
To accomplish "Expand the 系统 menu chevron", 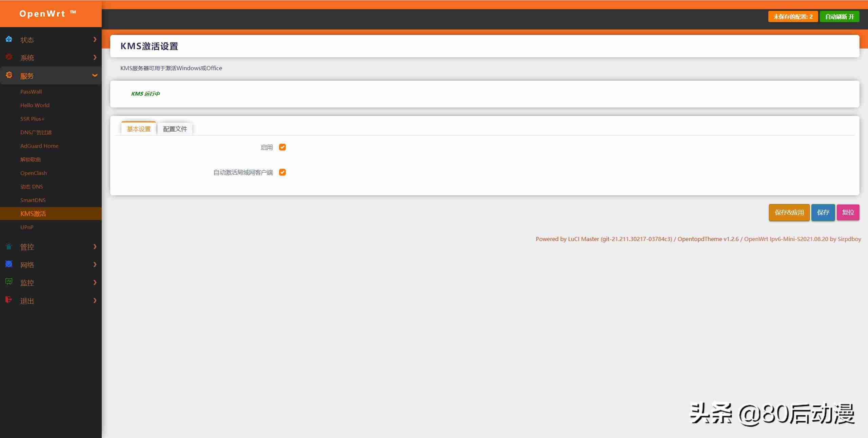I will [95, 57].
